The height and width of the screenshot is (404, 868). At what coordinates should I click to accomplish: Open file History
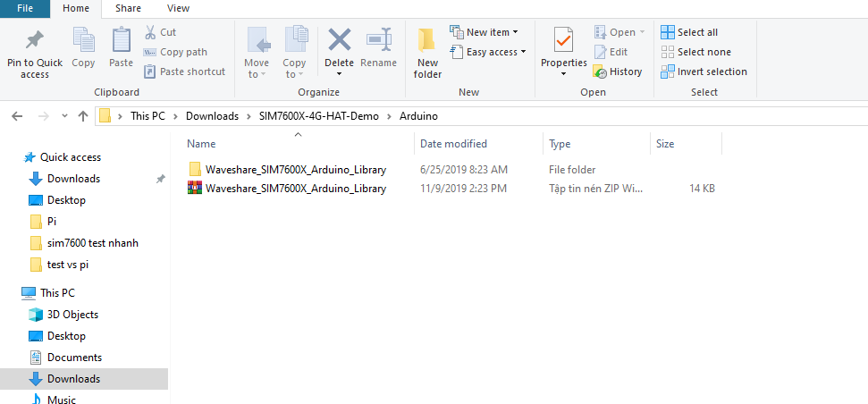pyautogui.click(x=618, y=72)
